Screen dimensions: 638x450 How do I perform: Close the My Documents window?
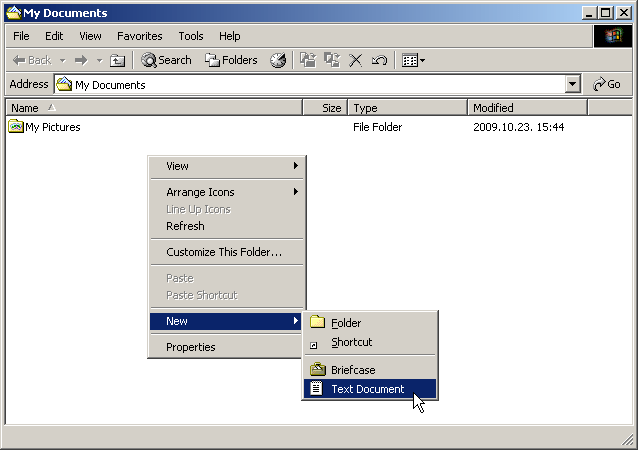click(623, 13)
